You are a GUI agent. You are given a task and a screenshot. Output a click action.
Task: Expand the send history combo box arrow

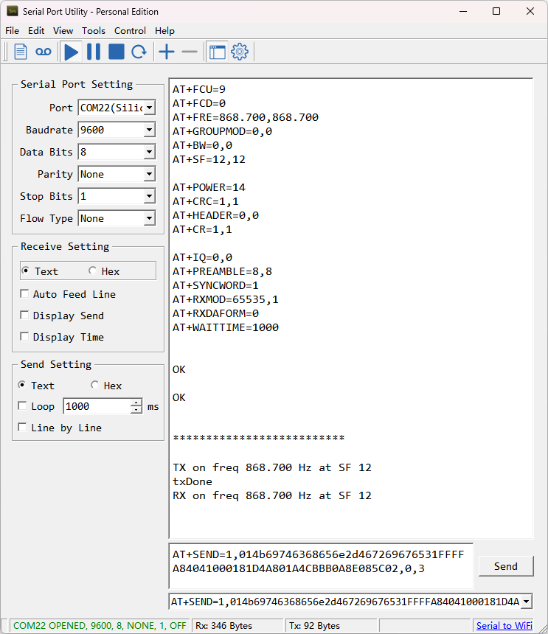(x=526, y=601)
